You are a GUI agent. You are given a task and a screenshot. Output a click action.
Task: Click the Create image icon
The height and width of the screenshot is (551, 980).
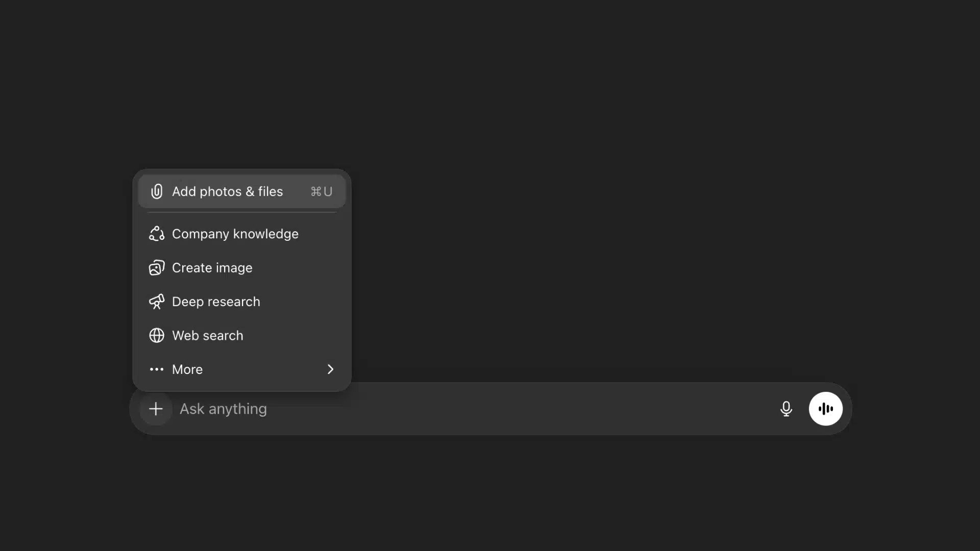point(157,268)
